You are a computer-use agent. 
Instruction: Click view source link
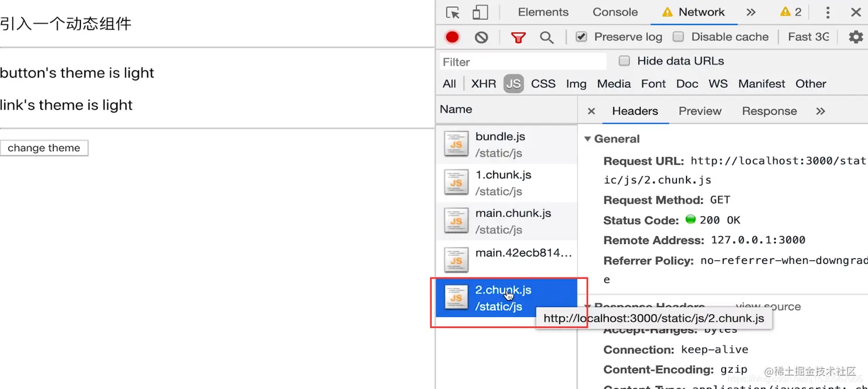pyautogui.click(x=768, y=306)
